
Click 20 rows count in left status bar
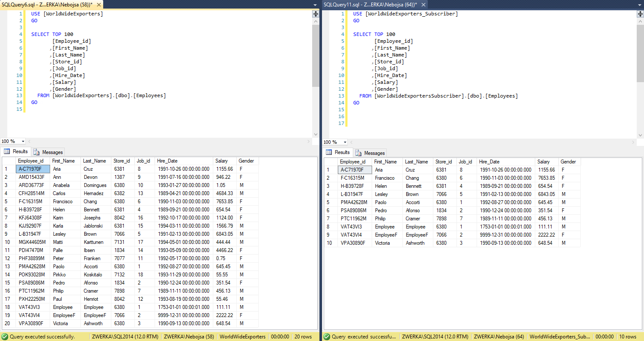point(304,337)
